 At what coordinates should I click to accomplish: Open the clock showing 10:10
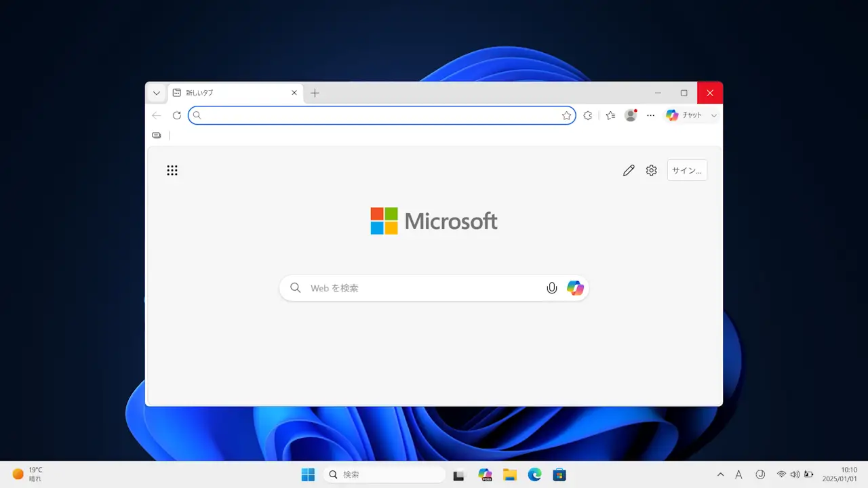click(840, 474)
